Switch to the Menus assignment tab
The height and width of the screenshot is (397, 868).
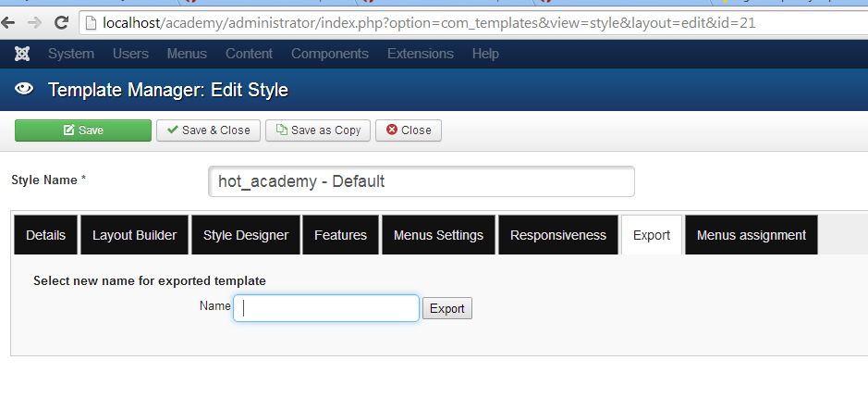pos(752,235)
